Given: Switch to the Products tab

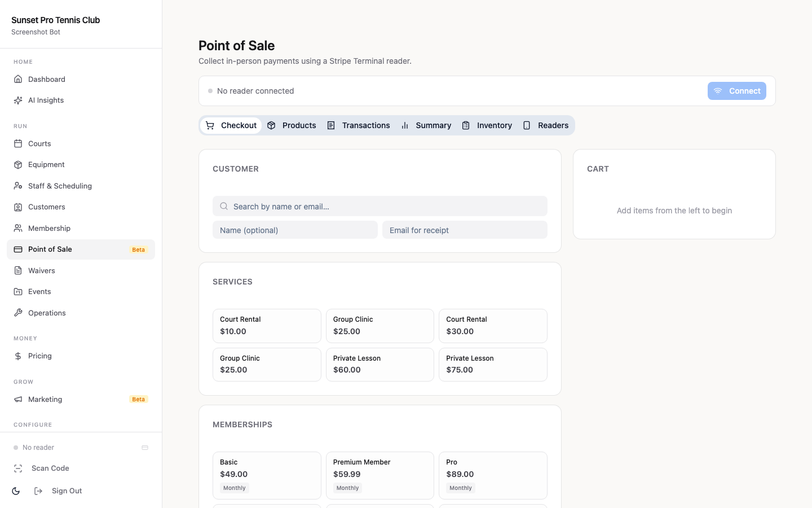Looking at the screenshot, I should point(292,125).
